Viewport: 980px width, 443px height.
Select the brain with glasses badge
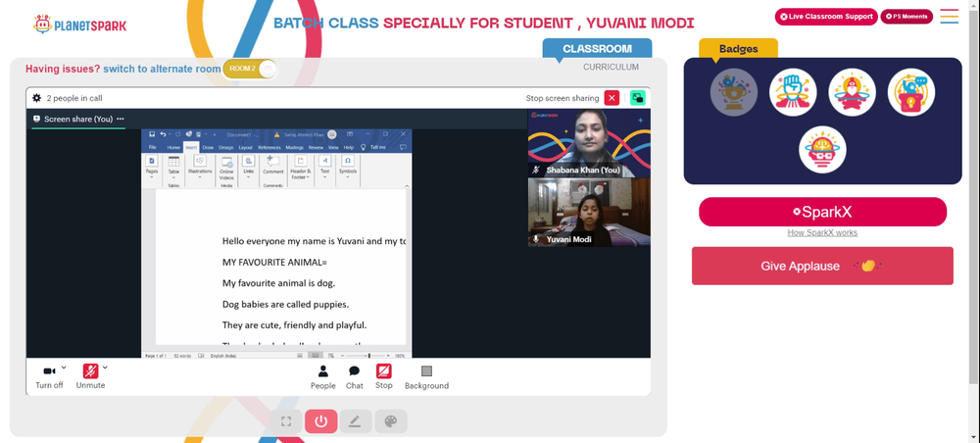[x=822, y=150]
